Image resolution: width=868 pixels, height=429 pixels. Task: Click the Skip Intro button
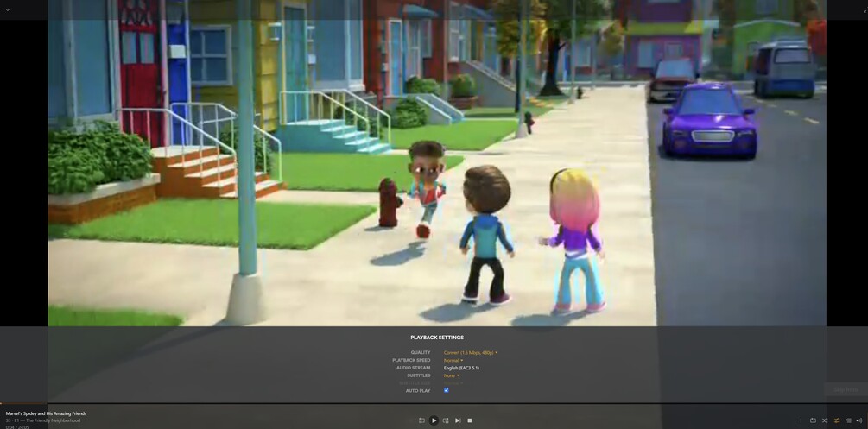[846, 389]
